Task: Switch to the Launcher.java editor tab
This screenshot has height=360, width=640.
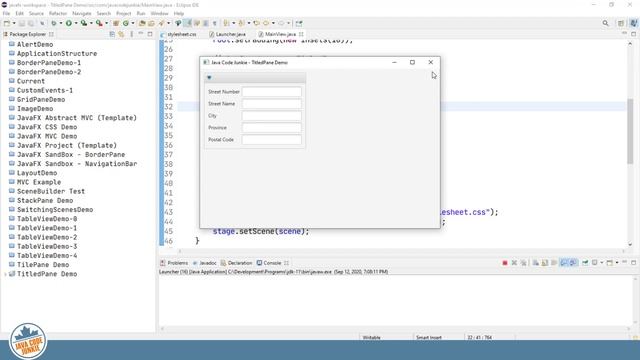Action: tap(227, 34)
